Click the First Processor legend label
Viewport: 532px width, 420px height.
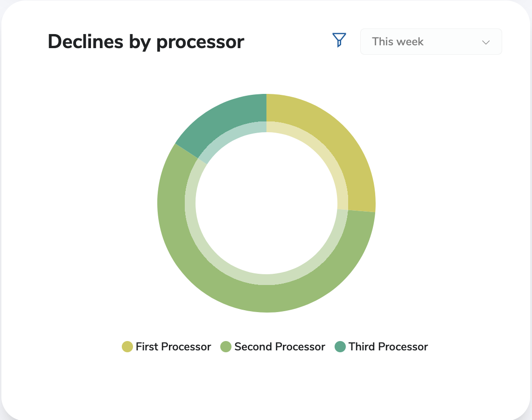click(173, 347)
